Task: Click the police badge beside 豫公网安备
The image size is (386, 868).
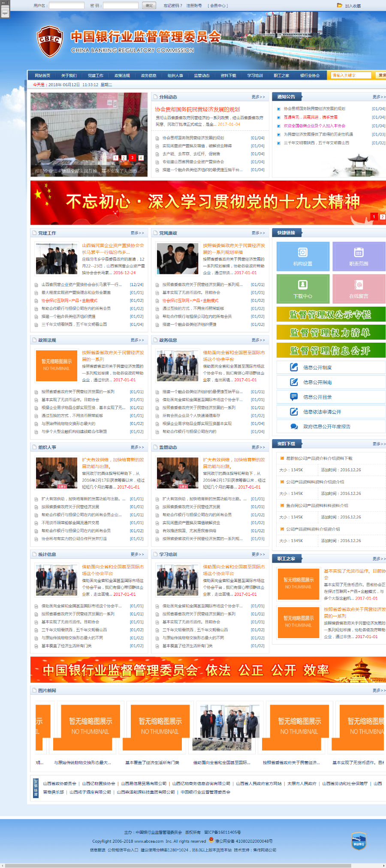Action: point(211,840)
